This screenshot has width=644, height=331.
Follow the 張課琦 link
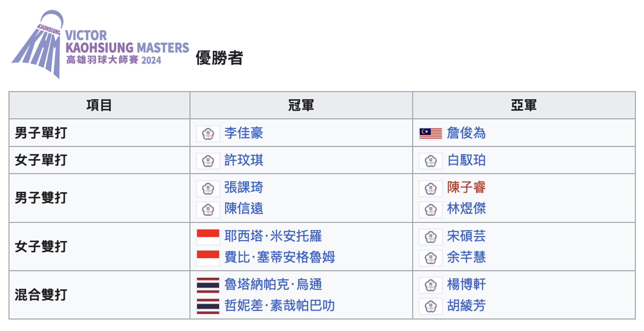point(244,188)
